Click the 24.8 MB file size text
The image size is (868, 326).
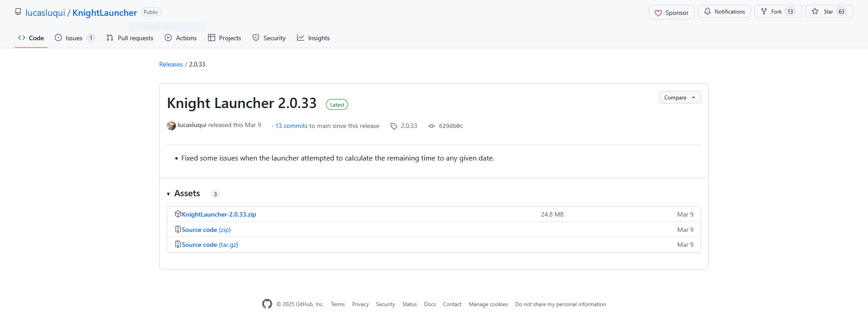[552, 214]
